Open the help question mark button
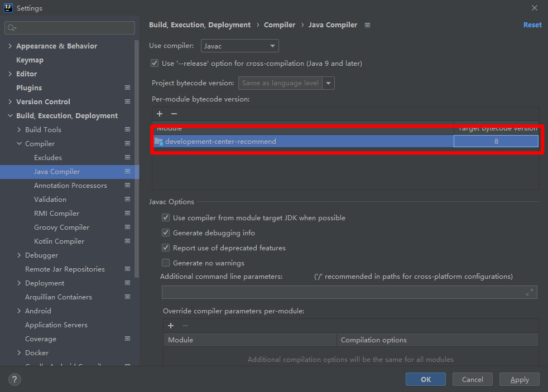548x392 pixels. 15,379
